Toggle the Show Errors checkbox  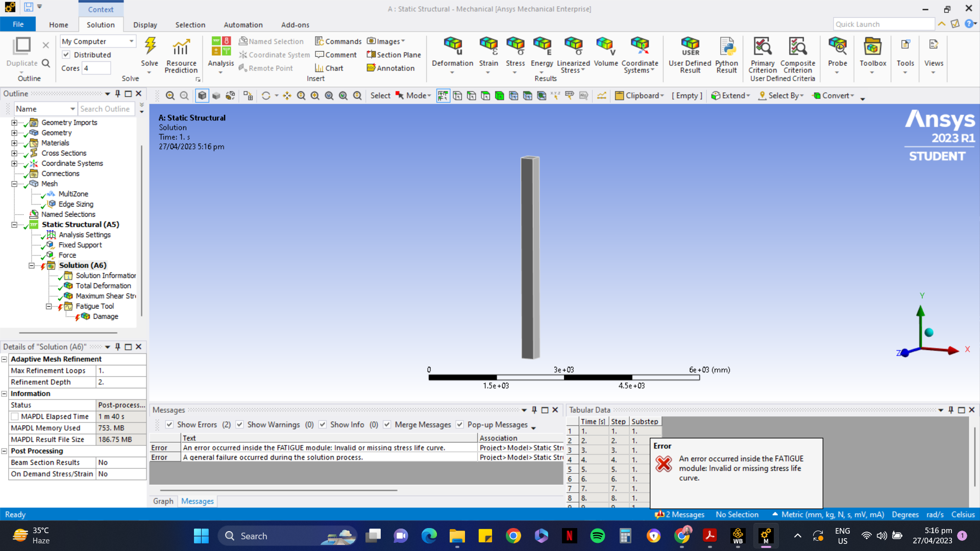click(x=169, y=424)
